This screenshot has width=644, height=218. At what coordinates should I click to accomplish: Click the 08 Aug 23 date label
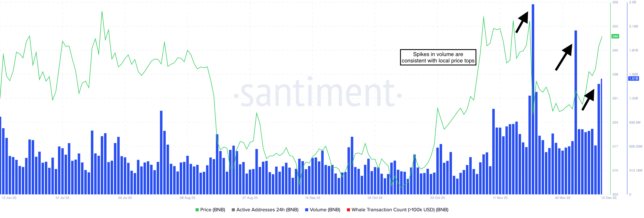[187, 198]
